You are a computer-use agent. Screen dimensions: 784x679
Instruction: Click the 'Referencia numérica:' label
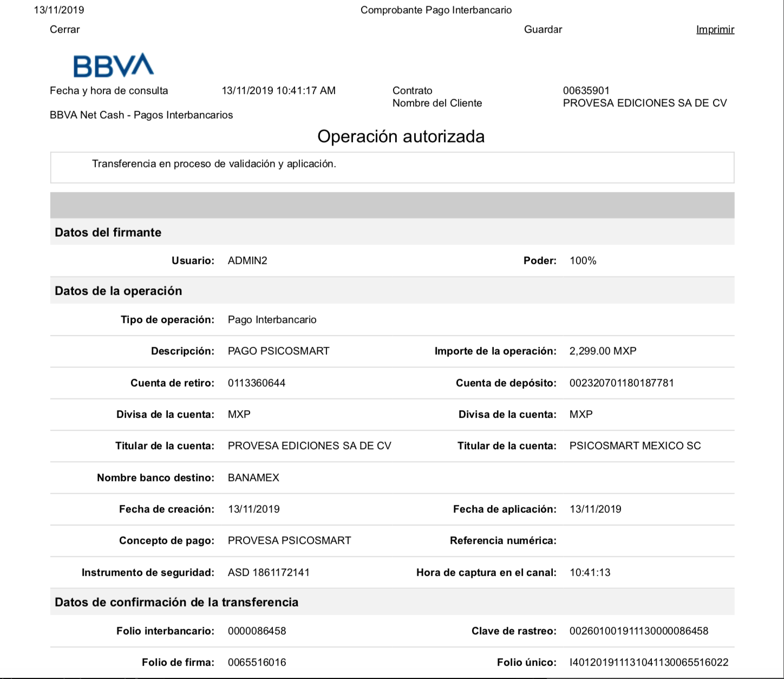click(503, 540)
